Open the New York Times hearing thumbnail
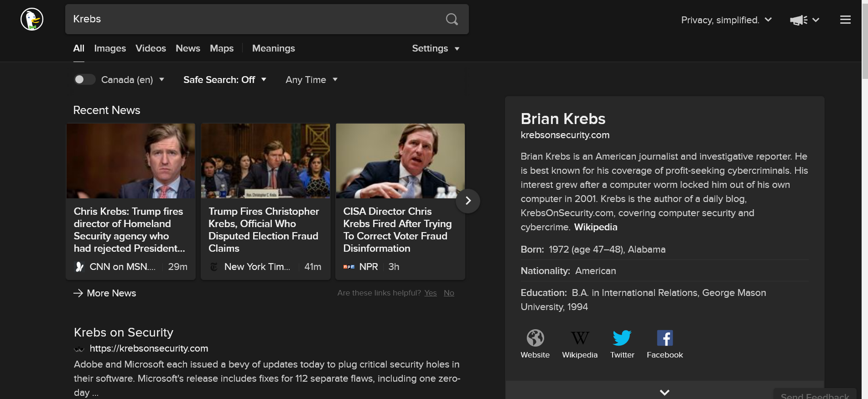 265,161
